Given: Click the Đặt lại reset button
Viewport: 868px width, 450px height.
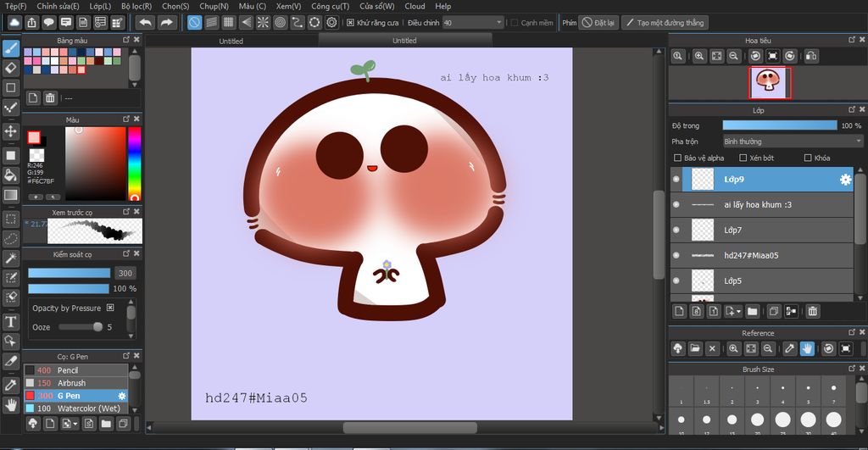Looking at the screenshot, I should click(598, 23).
